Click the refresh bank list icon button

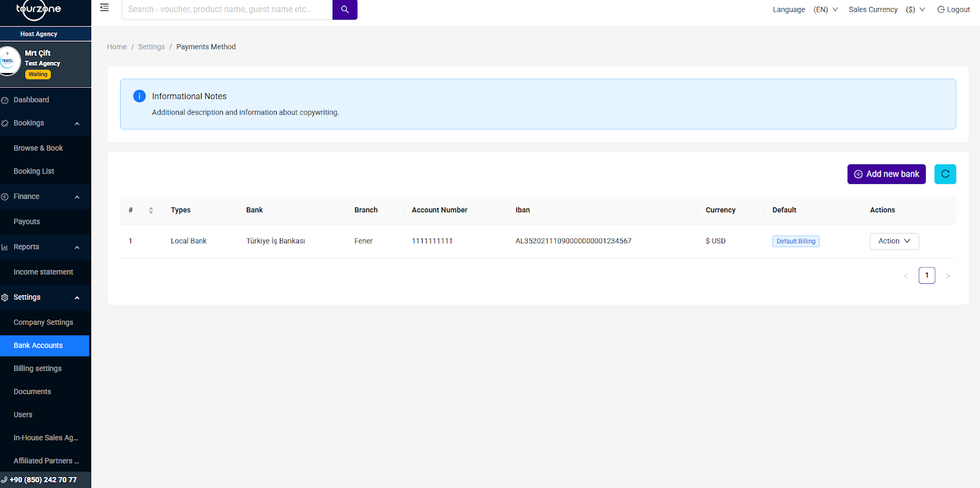[945, 174]
